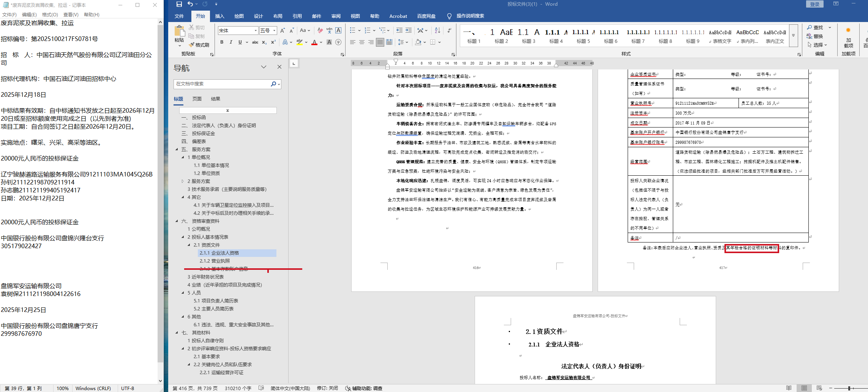The height and width of the screenshot is (392, 868).
Task: Apply text effects with the outlined A
Action: (x=285, y=42)
